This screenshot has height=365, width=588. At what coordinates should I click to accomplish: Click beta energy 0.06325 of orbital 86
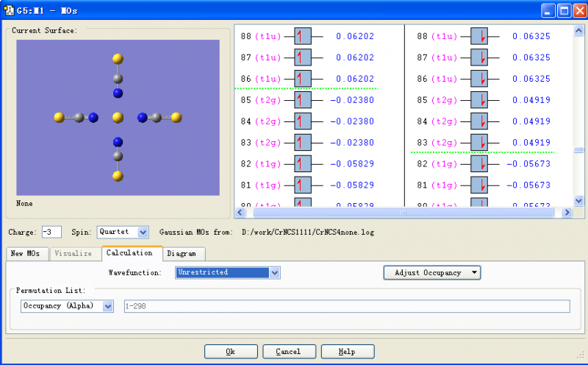[x=531, y=79]
